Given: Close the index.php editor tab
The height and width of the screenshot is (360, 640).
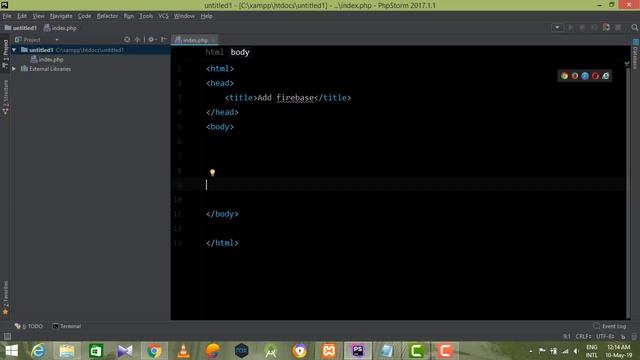Looking at the screenshot, I should pyautogui.click(x=213, y=40).
